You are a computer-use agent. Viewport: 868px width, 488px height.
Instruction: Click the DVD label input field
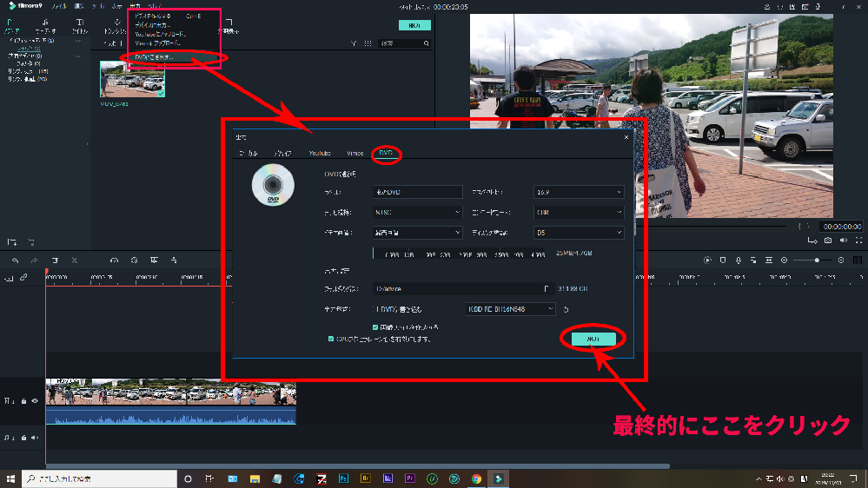click(417, 192)
